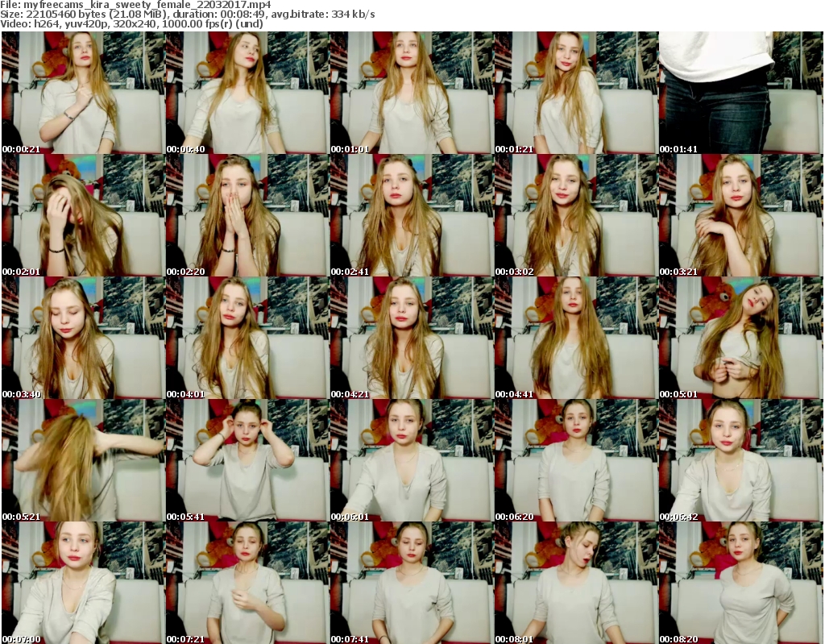The image size is (825, 644).
Task: Pick the preview frame at 00:05:01
Action: point(740,338)
